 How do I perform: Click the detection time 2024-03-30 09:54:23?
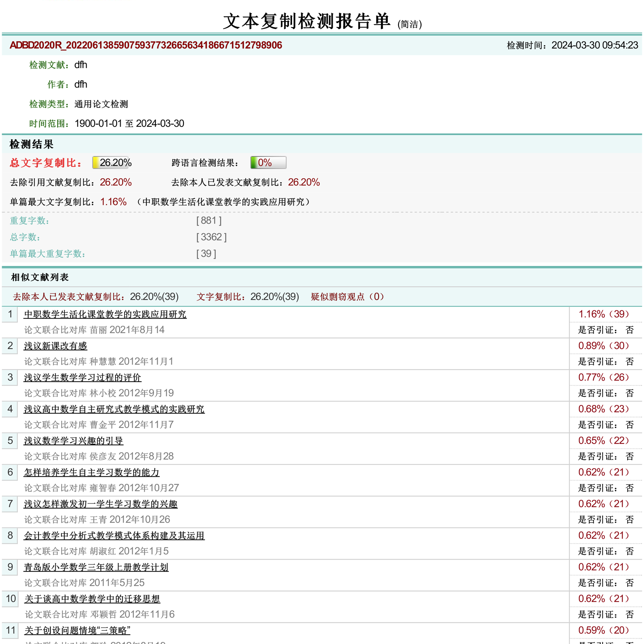595,45
